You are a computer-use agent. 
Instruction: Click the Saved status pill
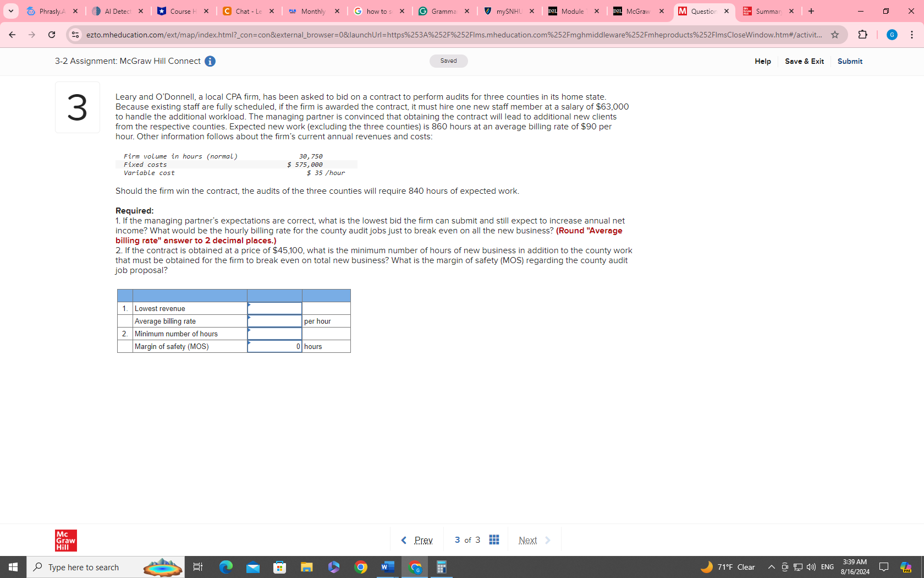[448, 61]
